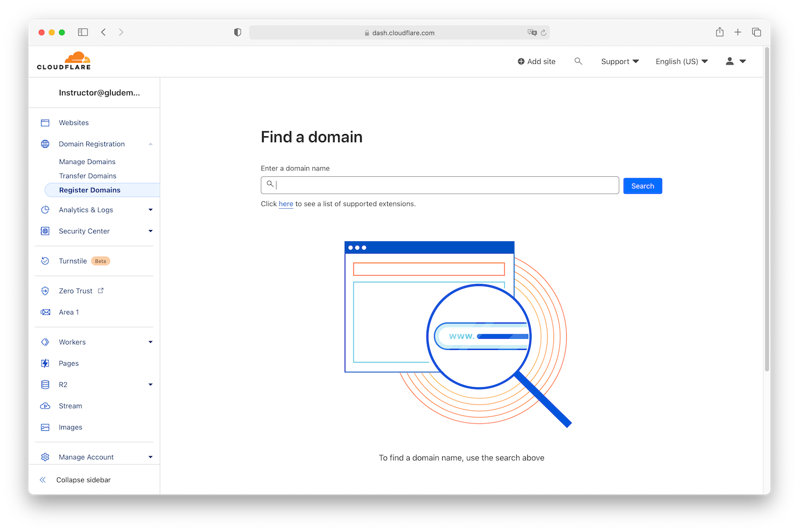This screenshot has height=532, width=799.
Task: Open the Pages menu item
Action: pyautogui.click(x=69, y=364)
